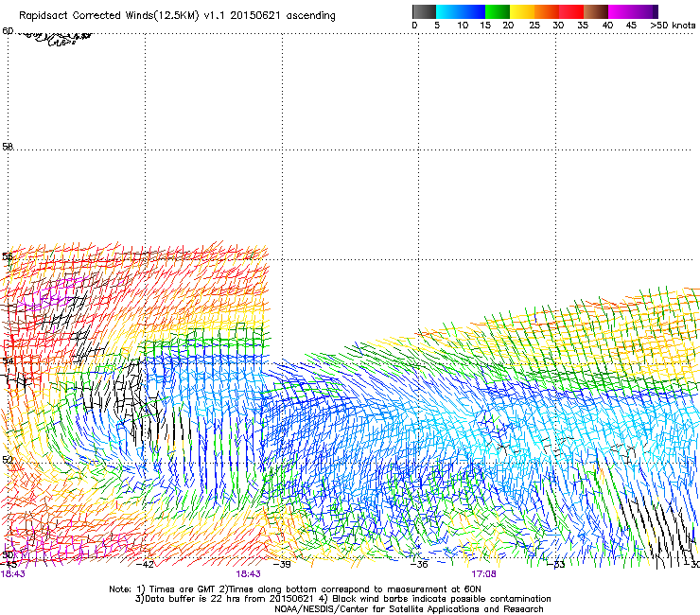The height and width of the screenshot is (615, 700).
Task: Click the green 15-20 knots color band
Action: pos(498,11)
